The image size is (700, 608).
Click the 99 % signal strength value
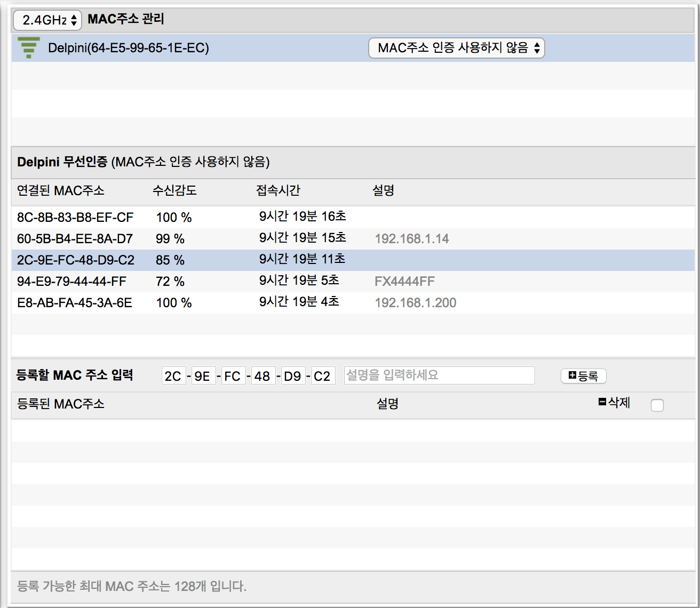[170, 239]
